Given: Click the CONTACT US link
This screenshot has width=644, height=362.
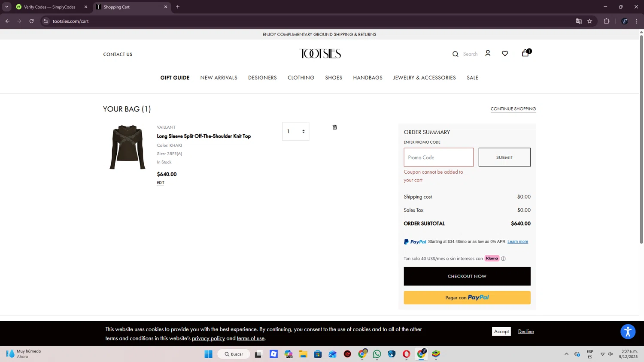Looking at the screenshot, I should click(x=118, y=54).
